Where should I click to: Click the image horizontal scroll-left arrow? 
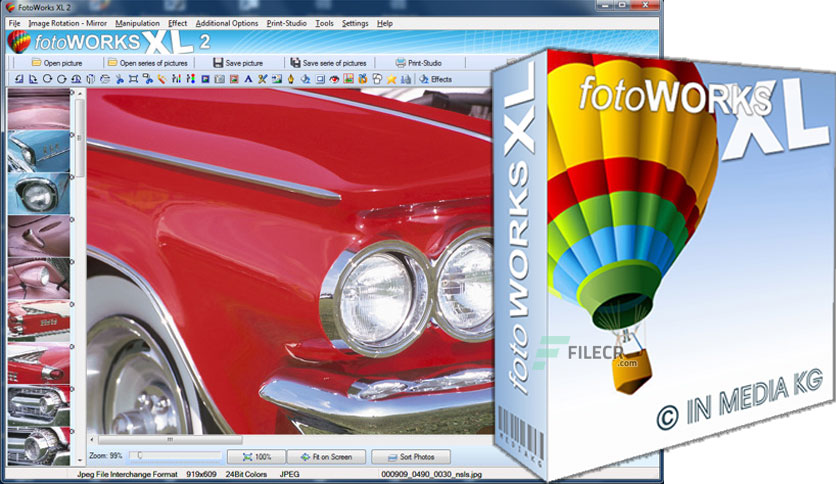point(92,440)
